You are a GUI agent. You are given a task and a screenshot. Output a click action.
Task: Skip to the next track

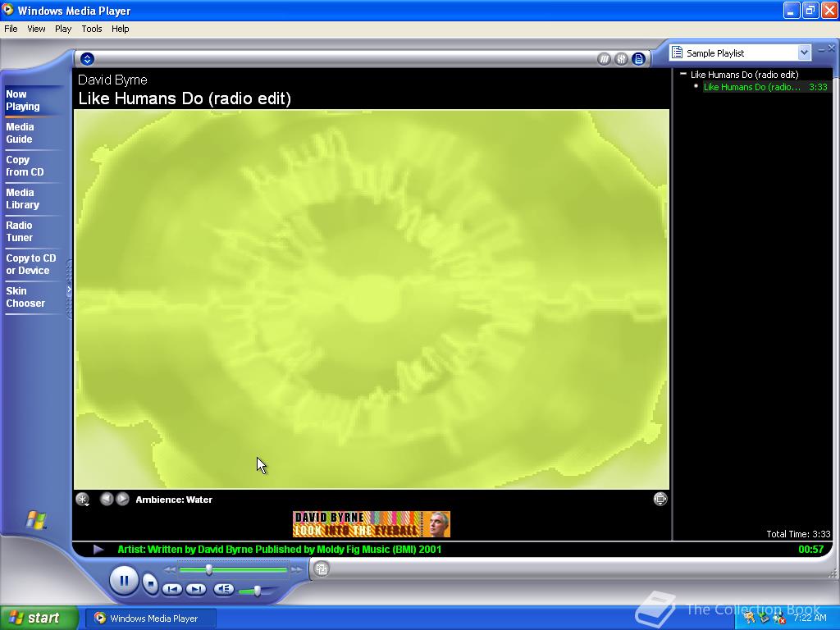coord(195,589)
